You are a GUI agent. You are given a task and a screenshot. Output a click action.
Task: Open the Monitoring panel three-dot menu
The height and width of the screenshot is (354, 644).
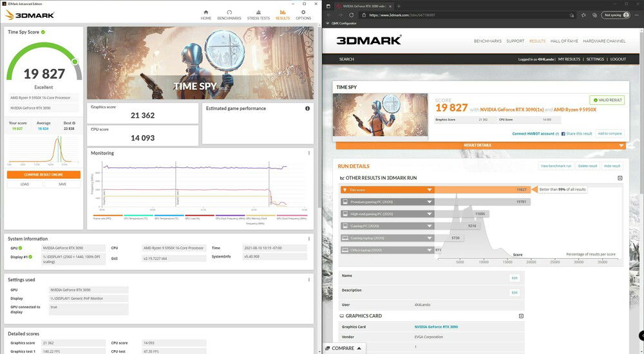(309, 153)
